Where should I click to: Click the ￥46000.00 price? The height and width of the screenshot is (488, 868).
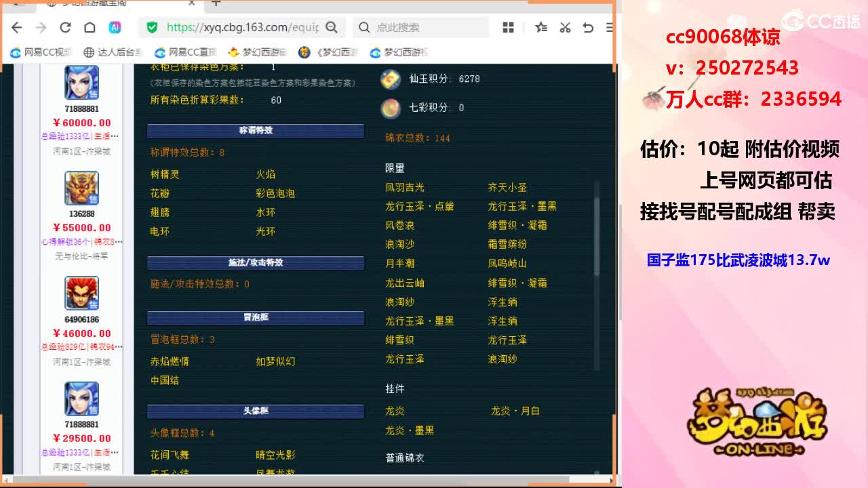click(x=81, y=333)
